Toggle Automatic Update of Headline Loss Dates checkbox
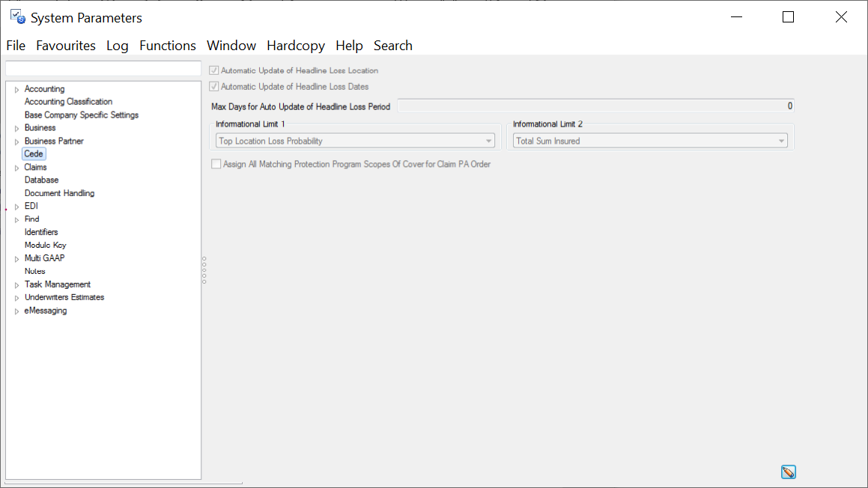Viewport: 868px width, 488px height. (214, 87)
